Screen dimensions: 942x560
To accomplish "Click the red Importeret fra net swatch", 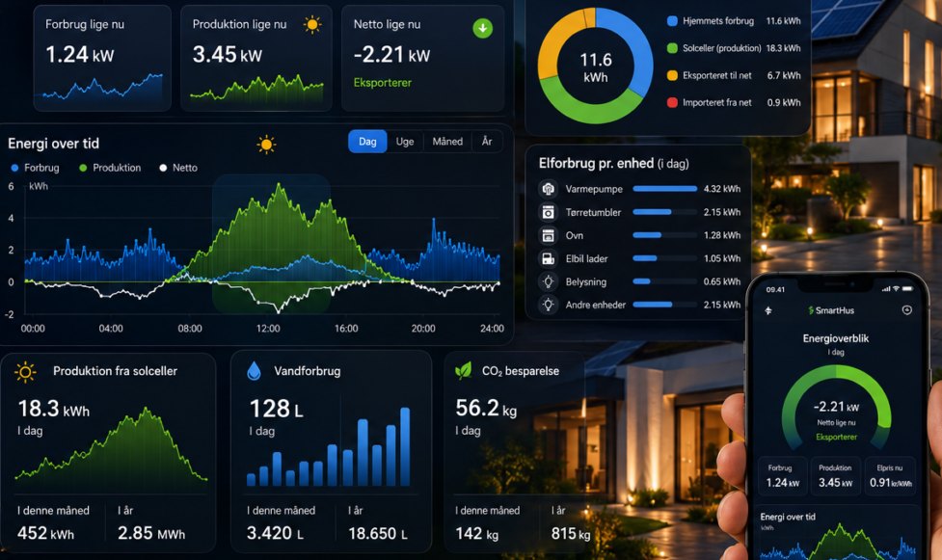I will [x=672, y=103].
